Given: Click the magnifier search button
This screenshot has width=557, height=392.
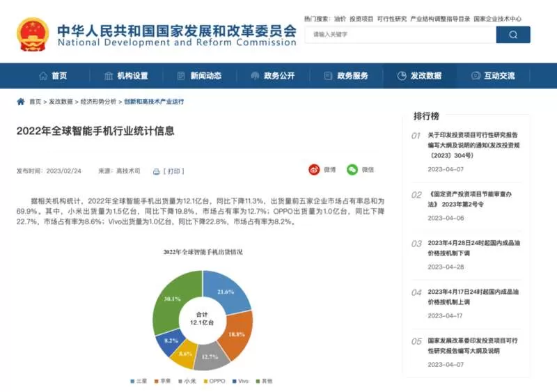Looking at the screenshot, I should 513,35.
